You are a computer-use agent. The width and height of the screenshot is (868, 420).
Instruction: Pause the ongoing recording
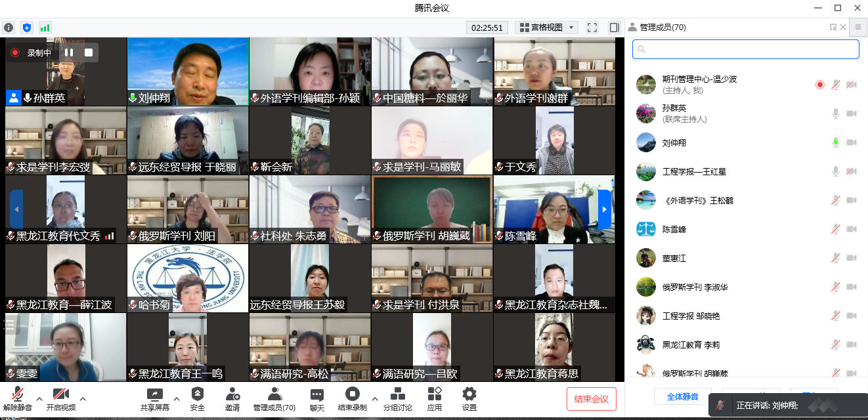pos(69,52)
